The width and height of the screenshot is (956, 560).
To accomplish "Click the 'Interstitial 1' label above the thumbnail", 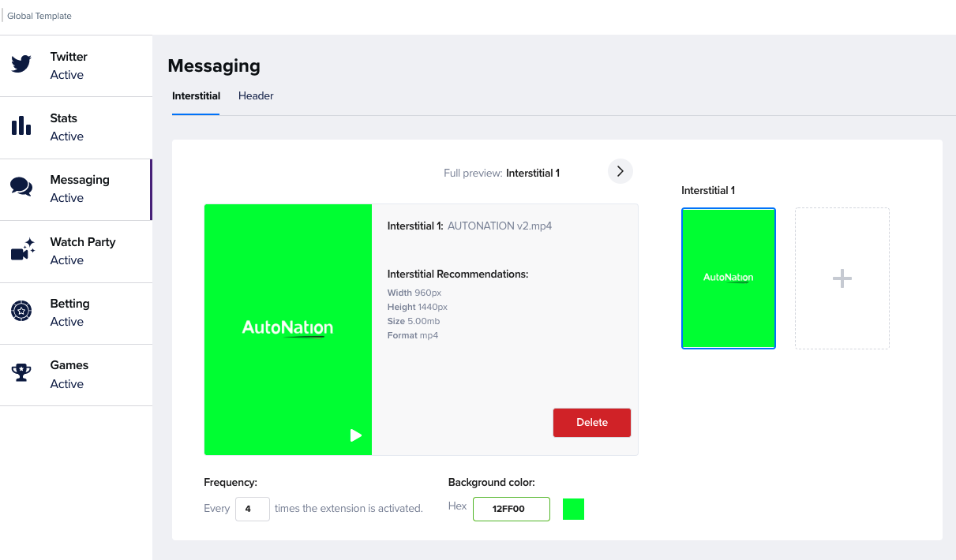I will pyautogui.click(x=708, y=190).
